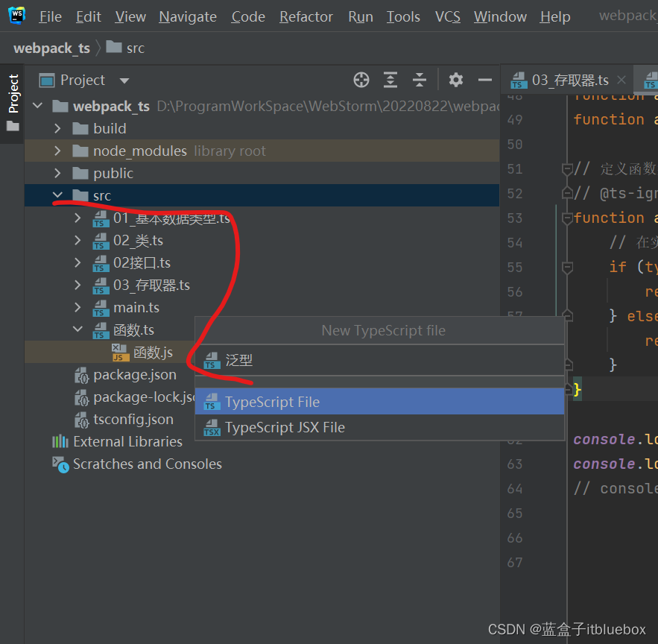This screenshot has width=658, height=644.
Task: Open the VCS menu
Action: coord(447,17)
